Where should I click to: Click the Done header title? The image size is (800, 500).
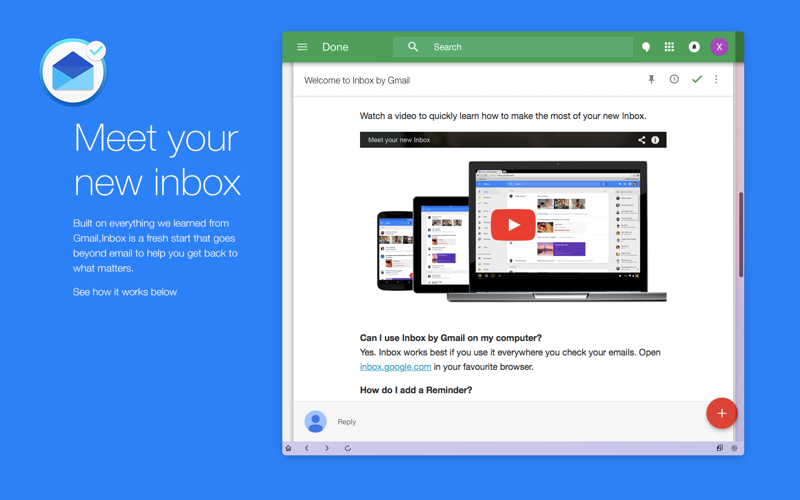(x=335, y=47)
